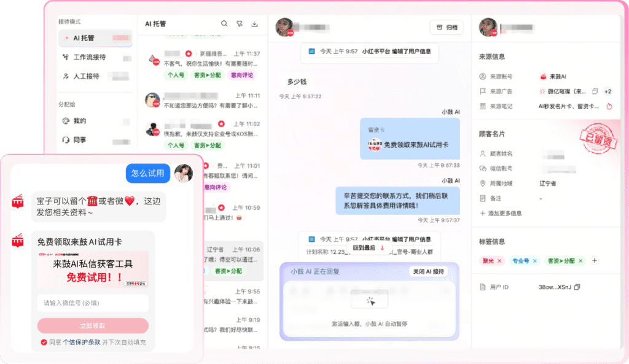The height and width of the screenshot is (364, 629).
Task: Click the search icon in AI 托管 header
Action: point(224,24)
